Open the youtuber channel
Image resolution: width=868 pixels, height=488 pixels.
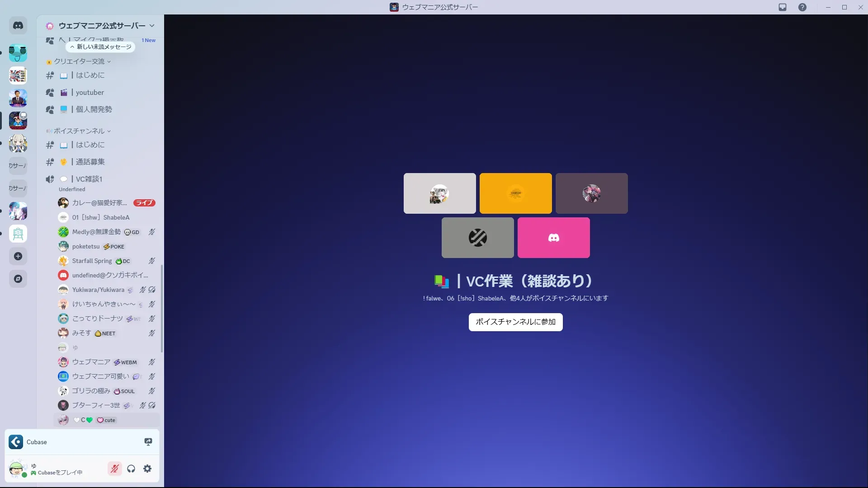click(x=90, y=93)
